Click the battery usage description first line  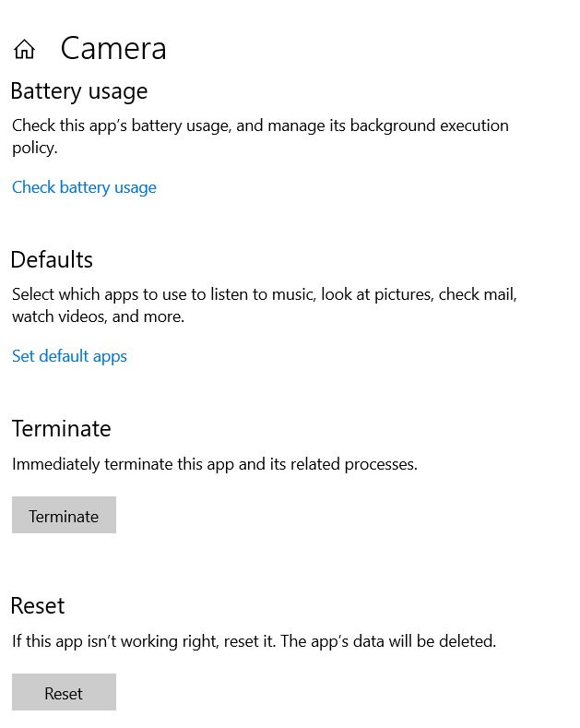click(x=260, y=125)
